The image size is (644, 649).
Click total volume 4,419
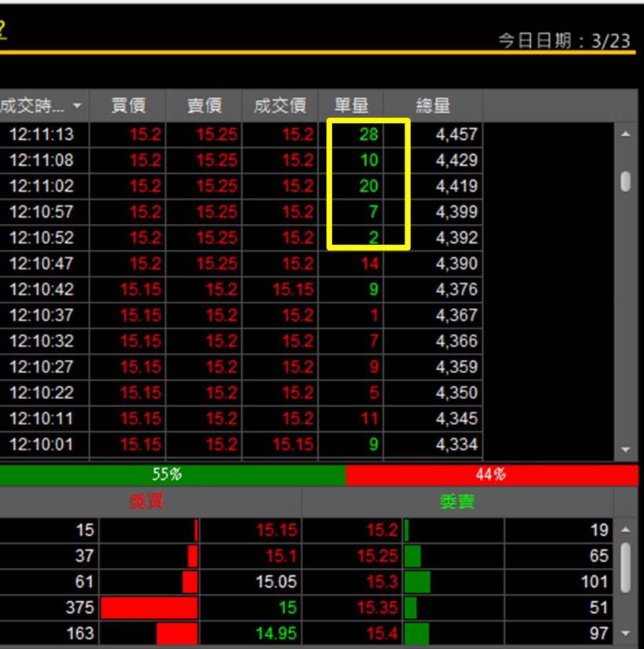tap(456, 186)
